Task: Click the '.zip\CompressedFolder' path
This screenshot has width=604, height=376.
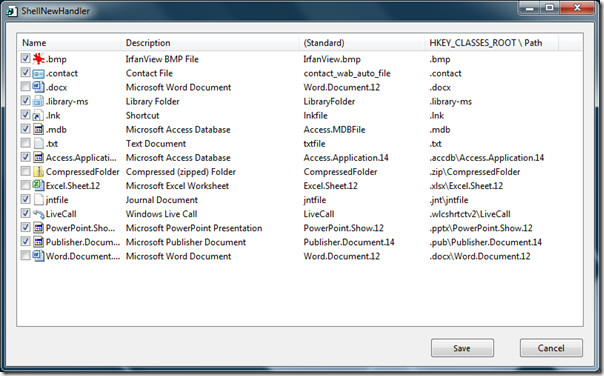Action: click(x=475, y=172)
